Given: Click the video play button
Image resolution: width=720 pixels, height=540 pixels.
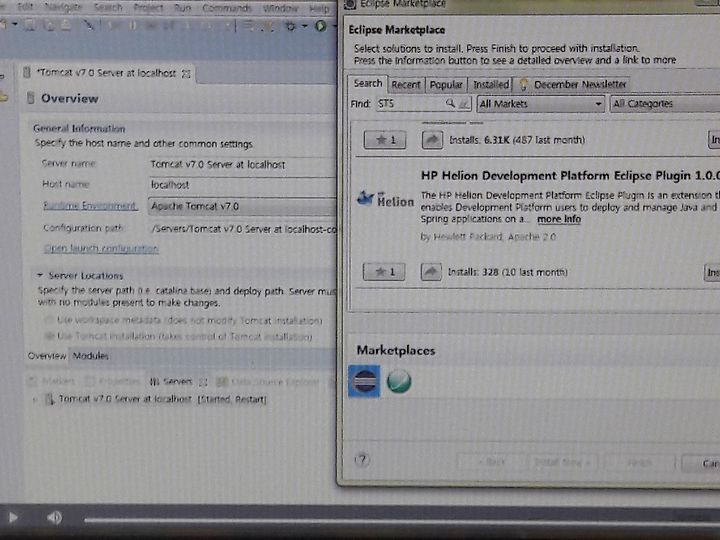Looking at the screenshot, I should click(x=13, y=518).
